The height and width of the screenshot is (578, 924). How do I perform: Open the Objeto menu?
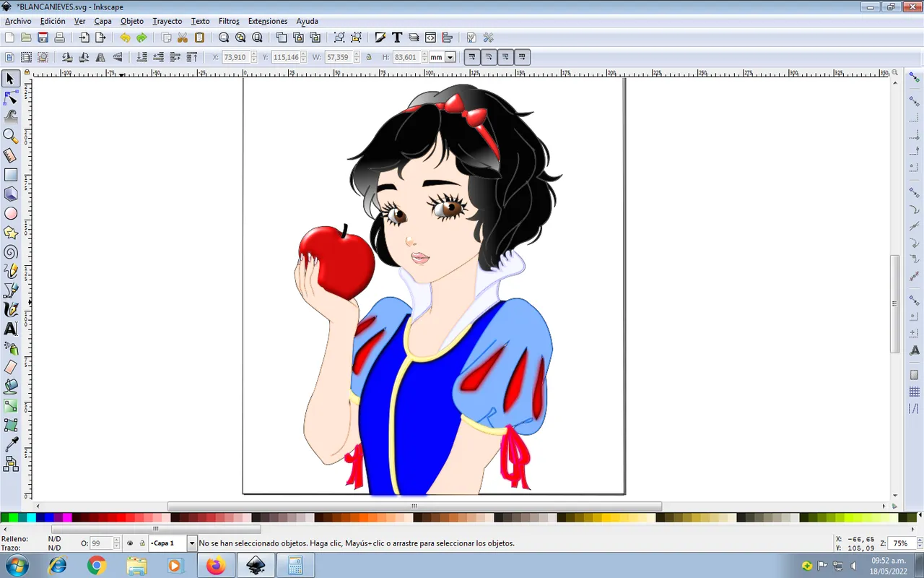(132, 21)
